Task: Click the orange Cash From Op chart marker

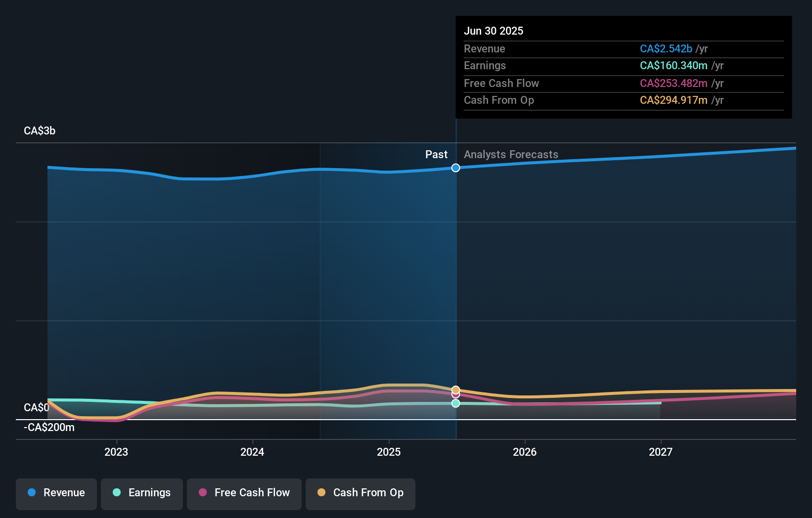Action: click(x=455, y=389)
